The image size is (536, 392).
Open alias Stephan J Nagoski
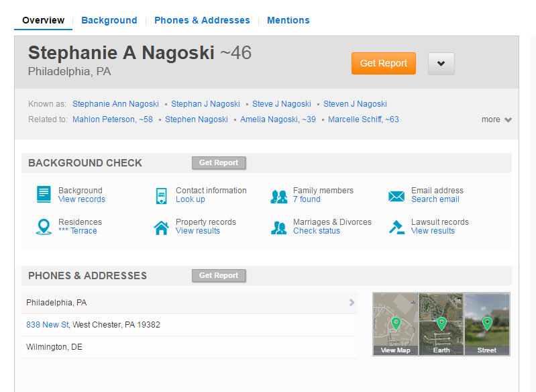point(205,104)
